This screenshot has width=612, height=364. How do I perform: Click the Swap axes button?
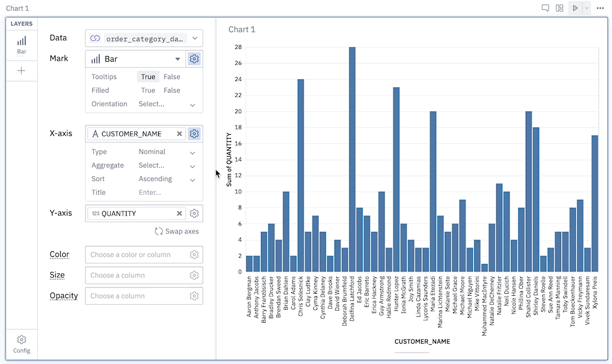[176, 231]
